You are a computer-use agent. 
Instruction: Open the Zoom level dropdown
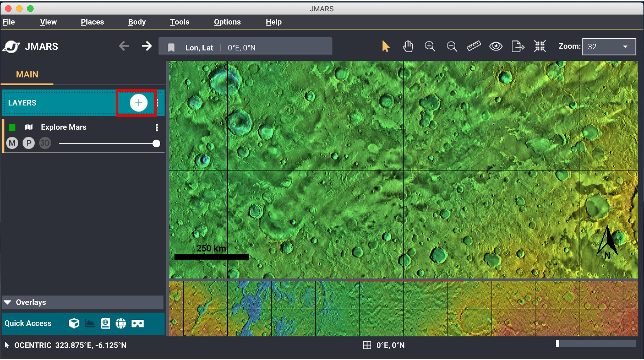coord(609,46)
